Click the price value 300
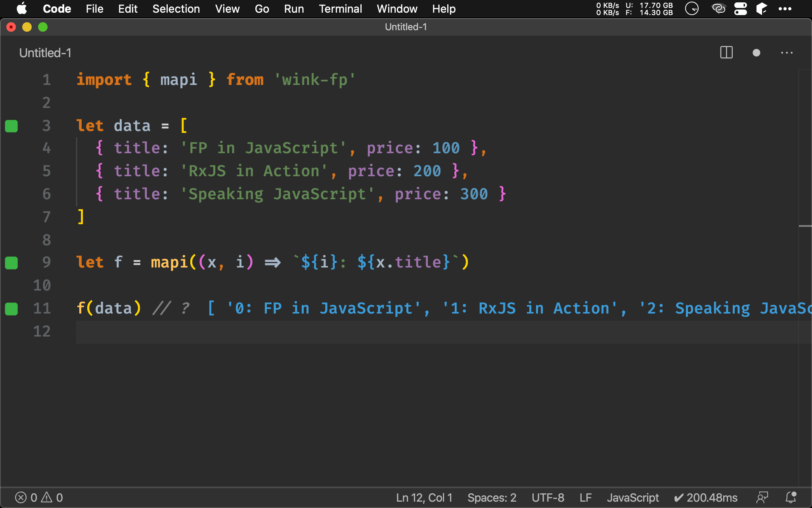Viewport: 812px width, 508px height. point(474,194)
